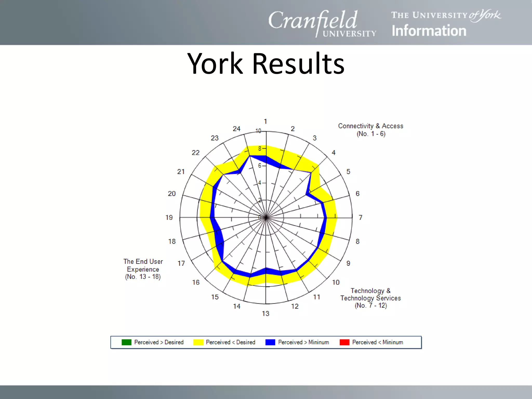This screenshot has width=532, height=399.
Task: Click radar axis label 2
Action: 293,129
